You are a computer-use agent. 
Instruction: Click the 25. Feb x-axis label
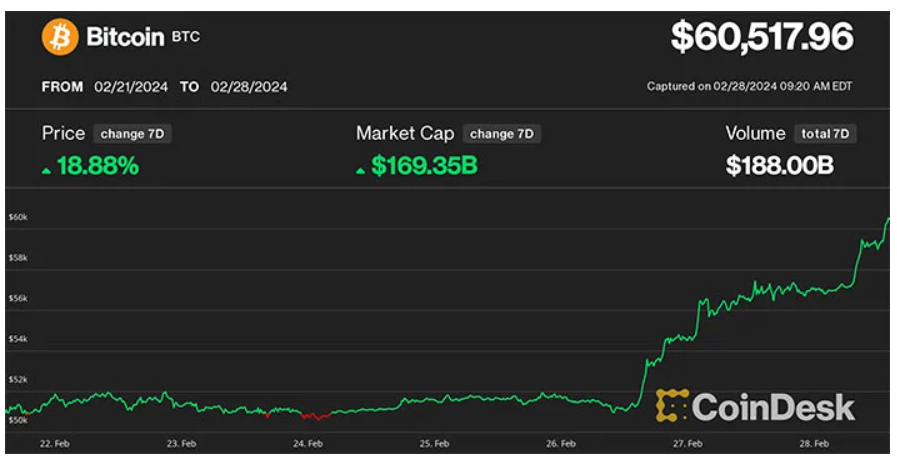tap(434, 444)
